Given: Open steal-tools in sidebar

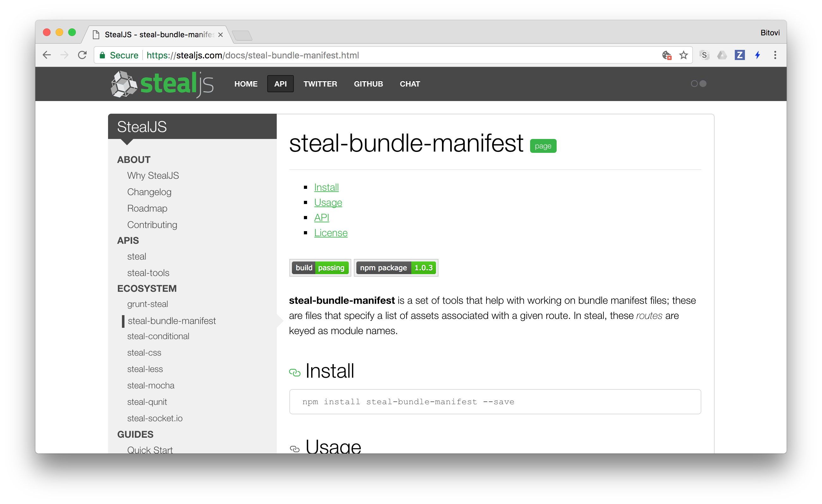Looking at the screenshot, I should point(148,273).
